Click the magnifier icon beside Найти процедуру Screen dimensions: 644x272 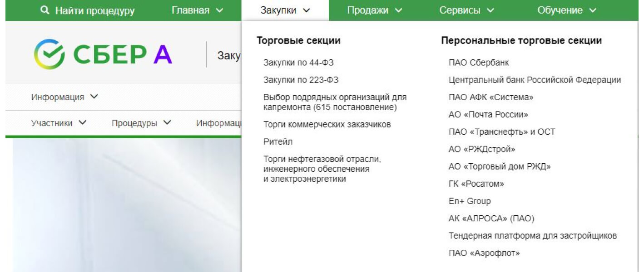click(x=45, y=10)
